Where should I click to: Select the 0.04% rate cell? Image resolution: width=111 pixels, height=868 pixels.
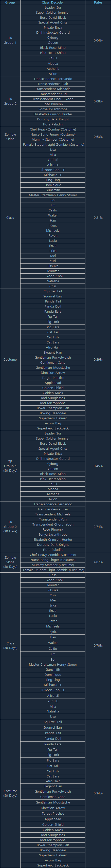(x=98, y=40)
